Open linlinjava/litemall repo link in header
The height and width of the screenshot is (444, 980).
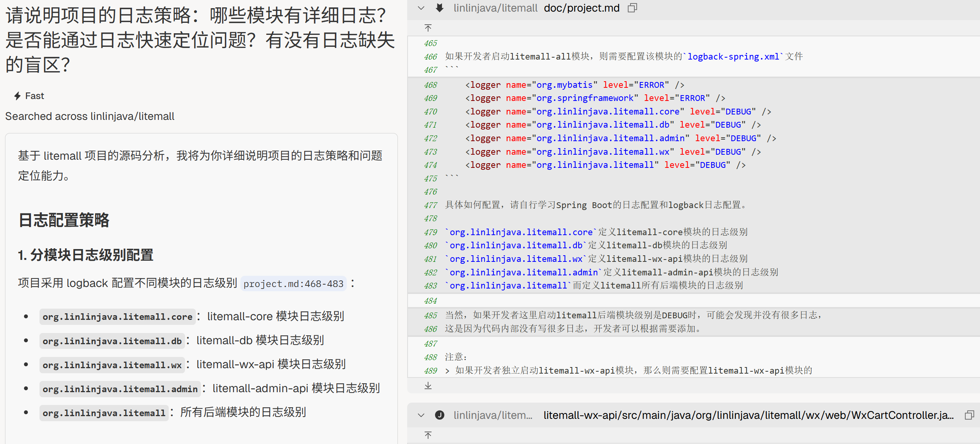[495, 8]
